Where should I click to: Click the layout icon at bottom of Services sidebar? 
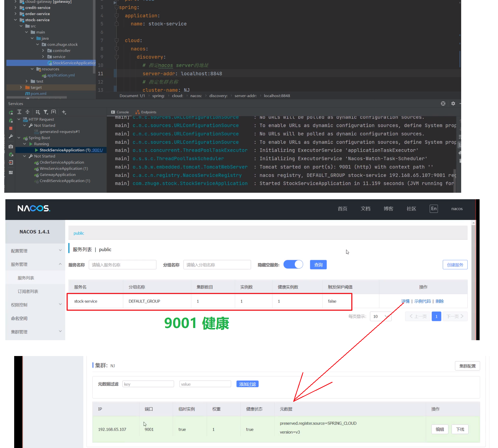[11, 172]
